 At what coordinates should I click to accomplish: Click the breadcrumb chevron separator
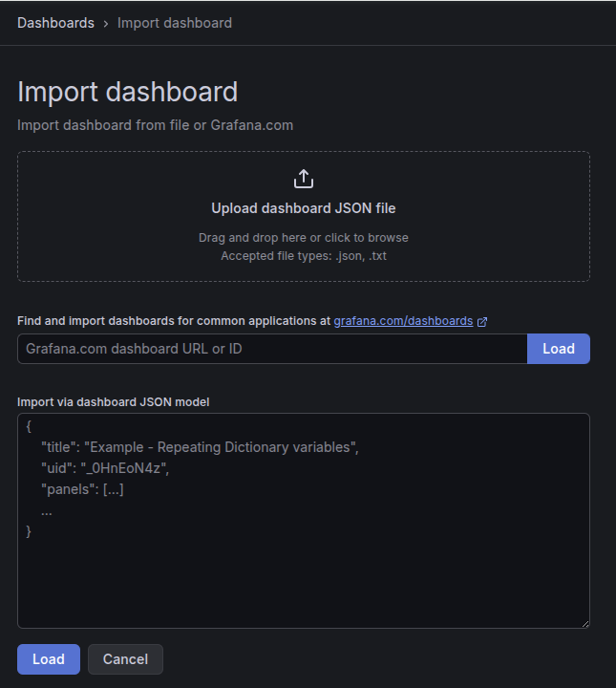tap(106, 23)
